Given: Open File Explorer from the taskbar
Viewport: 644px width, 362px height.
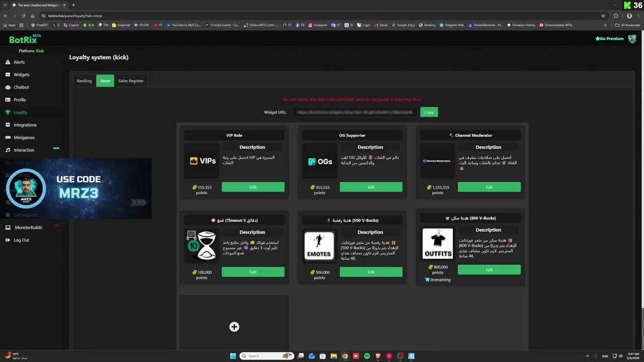Looking at the screenshot, I should (x=334, y=356).
